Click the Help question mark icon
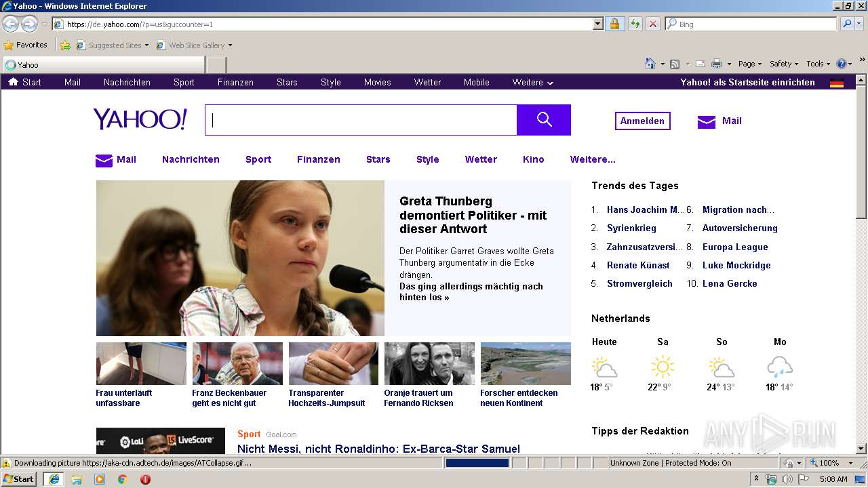The image size is (868, 488). pyautogui.click(x=841, y=64)
